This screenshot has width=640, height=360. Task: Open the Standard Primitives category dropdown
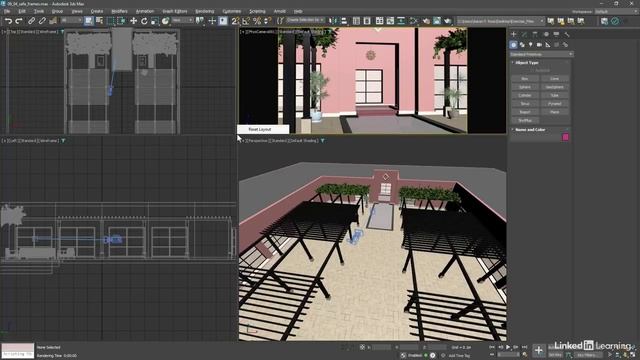pyautogui.click(x=541, y=54)
